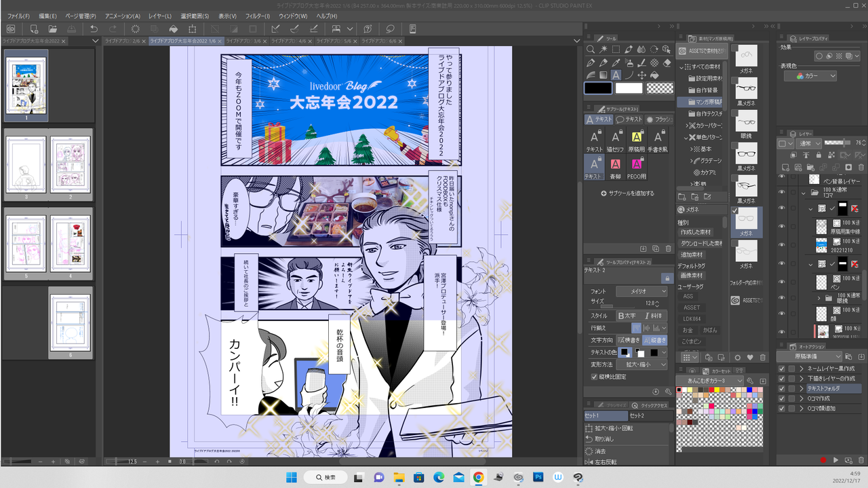Click the Undo arrow in command bar
The height and width of the screenshot is (488, 868).
94,29
